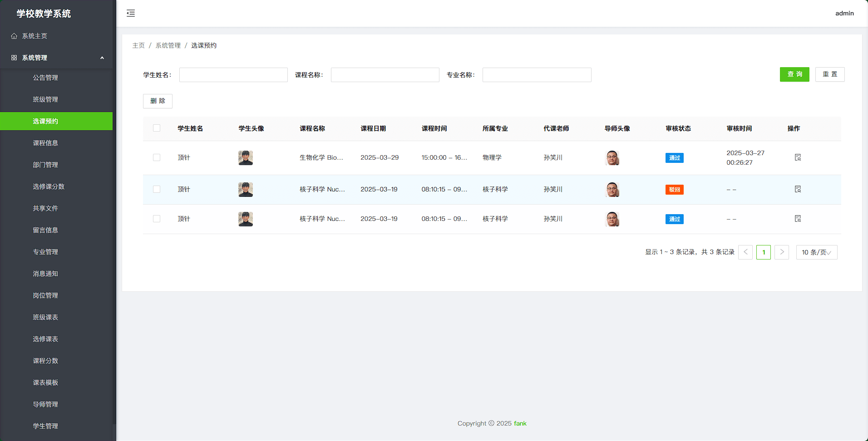Screen dimensions: 868x441
Task: Collapse the sidebar with the menu fold icon
Action: pos(131,13)
